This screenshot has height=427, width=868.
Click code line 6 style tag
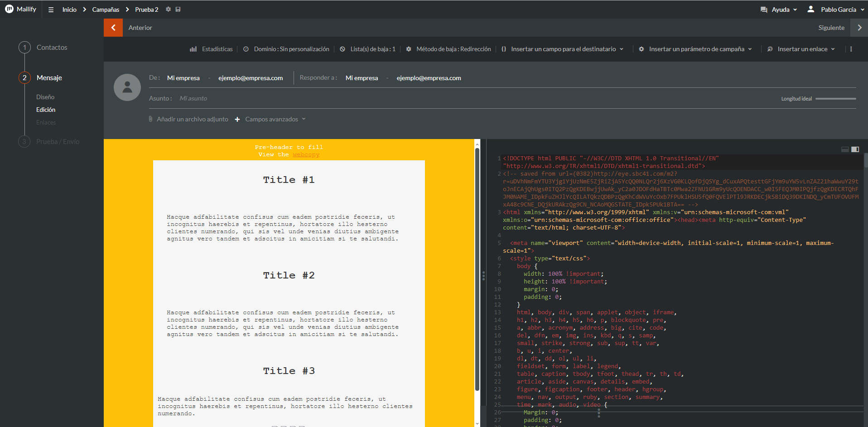click(550, 259)
